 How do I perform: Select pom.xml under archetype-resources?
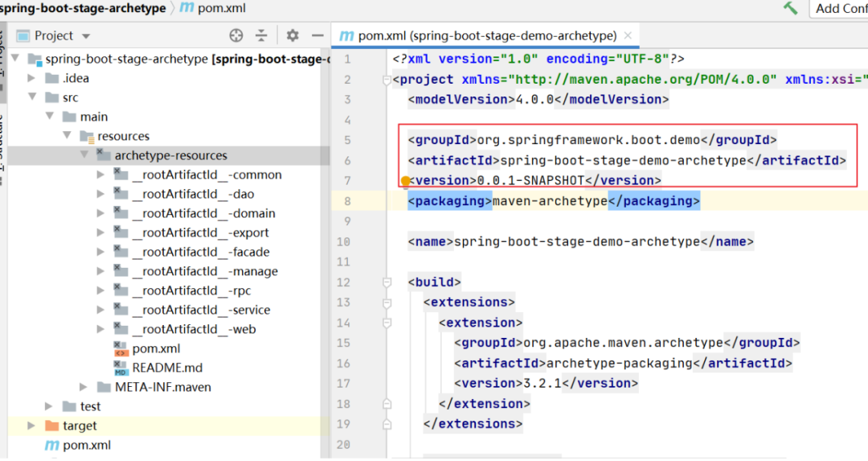(x=156, y=348)
